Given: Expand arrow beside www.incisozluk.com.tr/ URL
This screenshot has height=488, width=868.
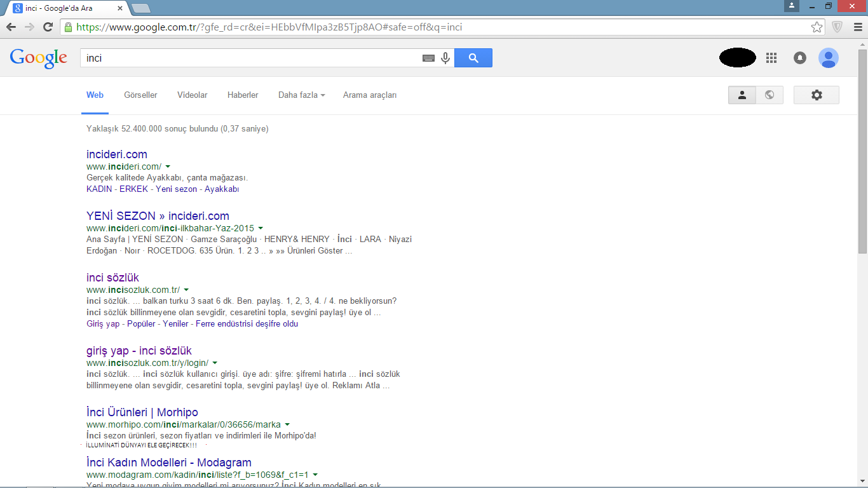Looking at the screenshot, I should [186, 290].
